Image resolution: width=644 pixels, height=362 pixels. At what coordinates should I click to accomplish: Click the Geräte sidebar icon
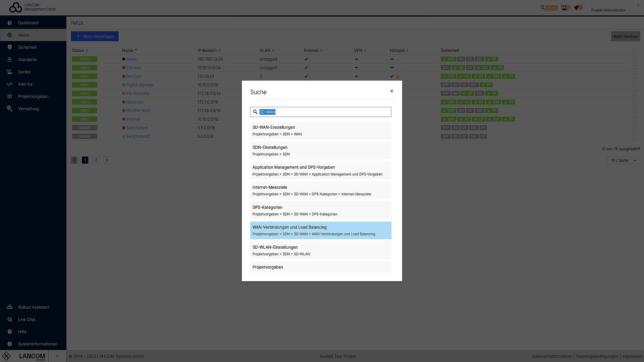tap(10, 72)
